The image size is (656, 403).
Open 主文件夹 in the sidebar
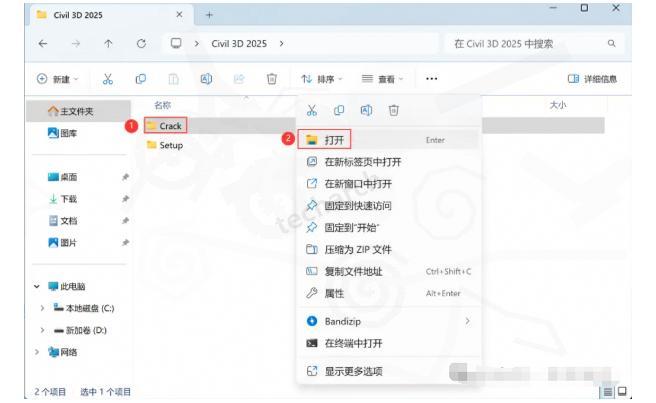pos(78,111)
